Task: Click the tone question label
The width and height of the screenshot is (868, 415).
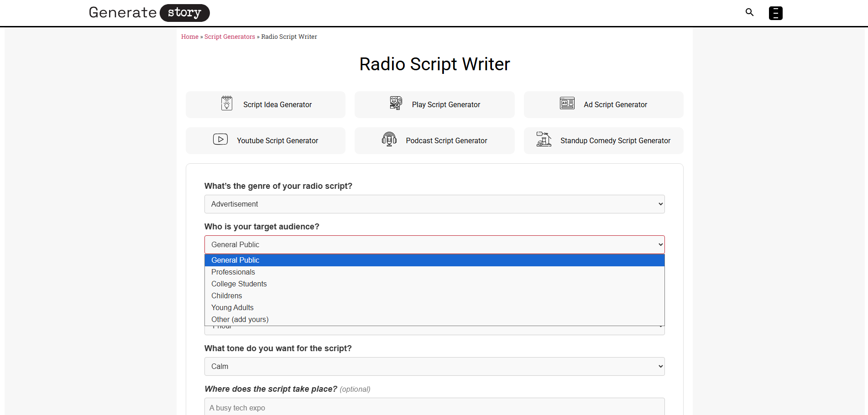Action: pos(278,348)
